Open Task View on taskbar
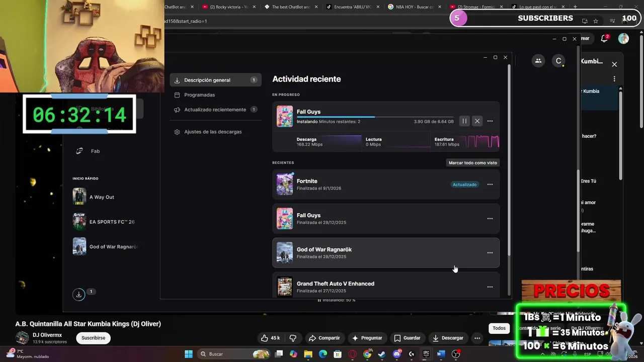Viewport: 644px width, 362px height. [279, 354]
